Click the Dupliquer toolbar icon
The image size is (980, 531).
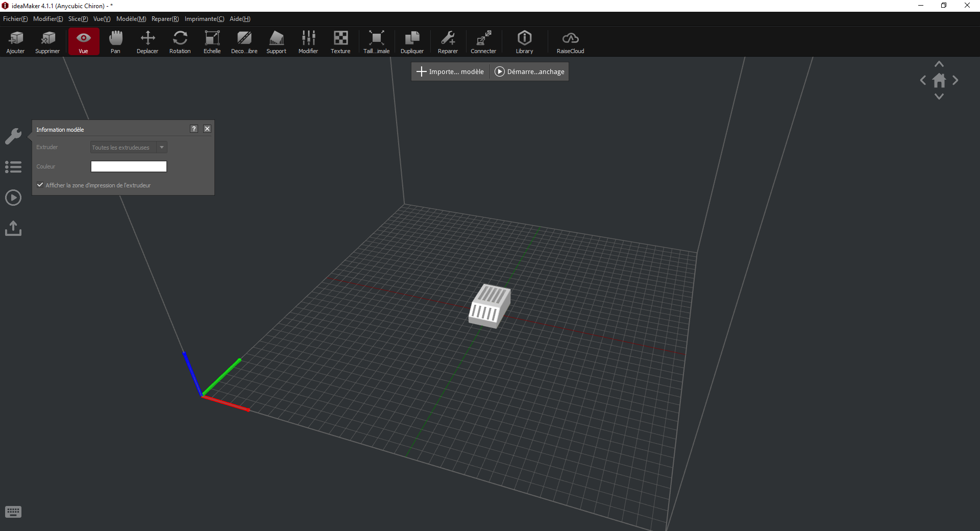click(x=412, y=42)
